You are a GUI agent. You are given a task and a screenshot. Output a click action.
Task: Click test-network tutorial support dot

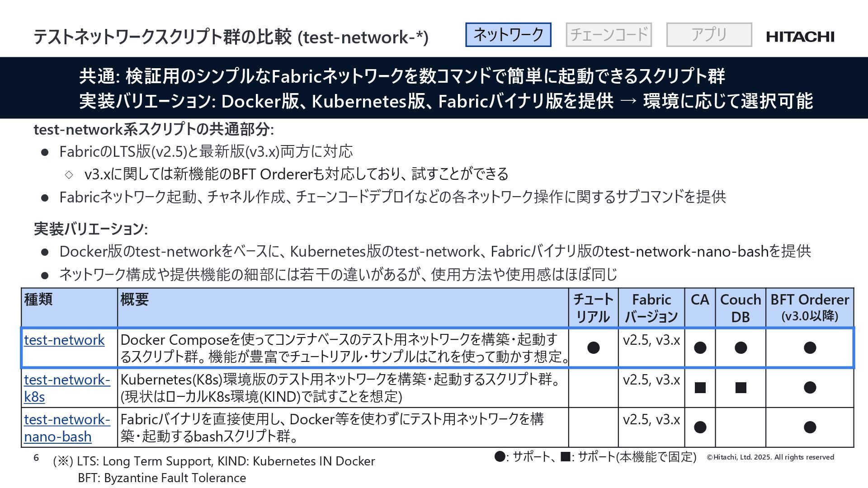pos(593,347)
